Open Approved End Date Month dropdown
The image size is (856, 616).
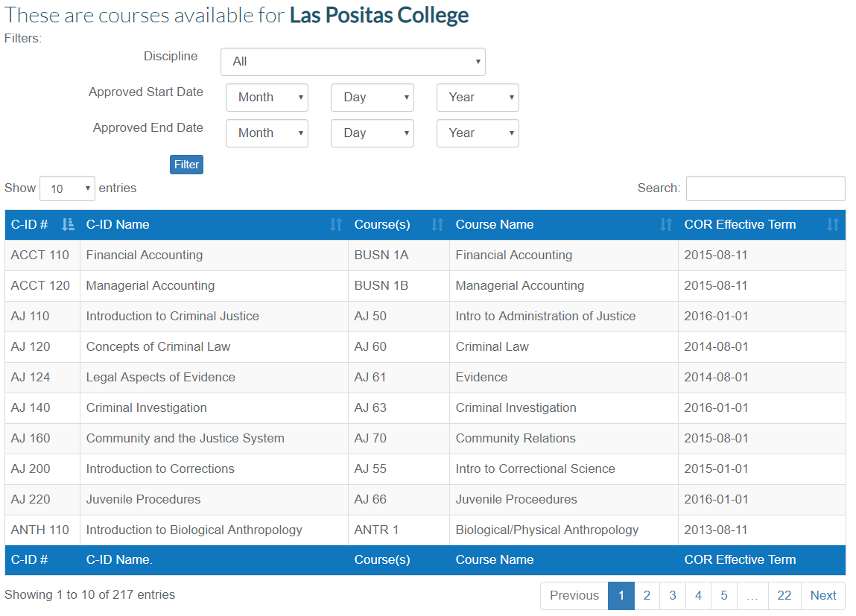pos(267,133)
